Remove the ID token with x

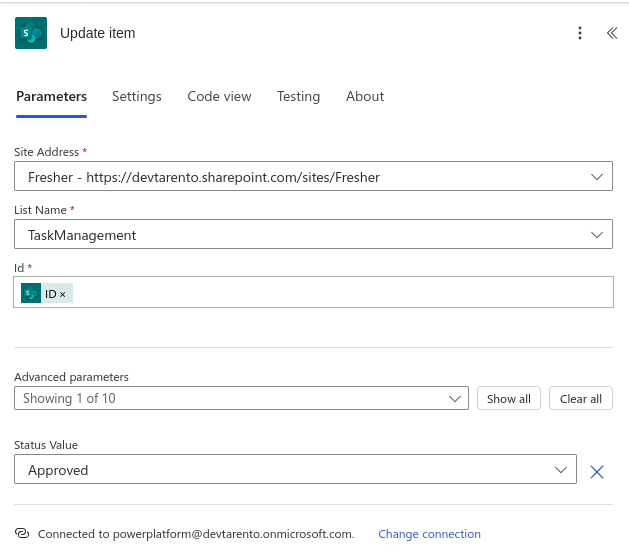tap(63, 294)
